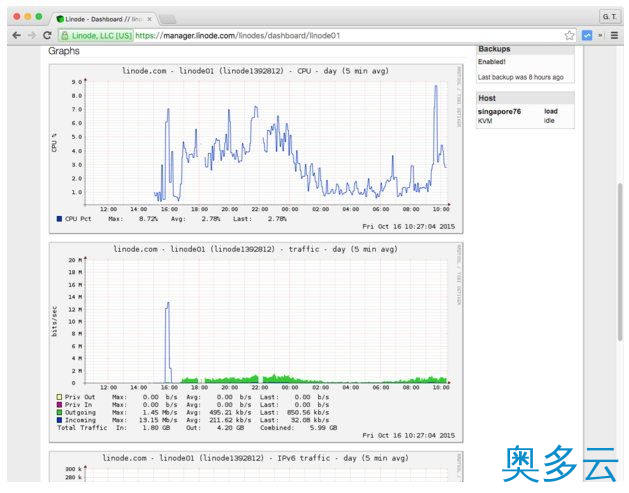Click the CPU day graph image
Image resolution: width=629 pixels, height=493 pixels.
coord(256,149)
